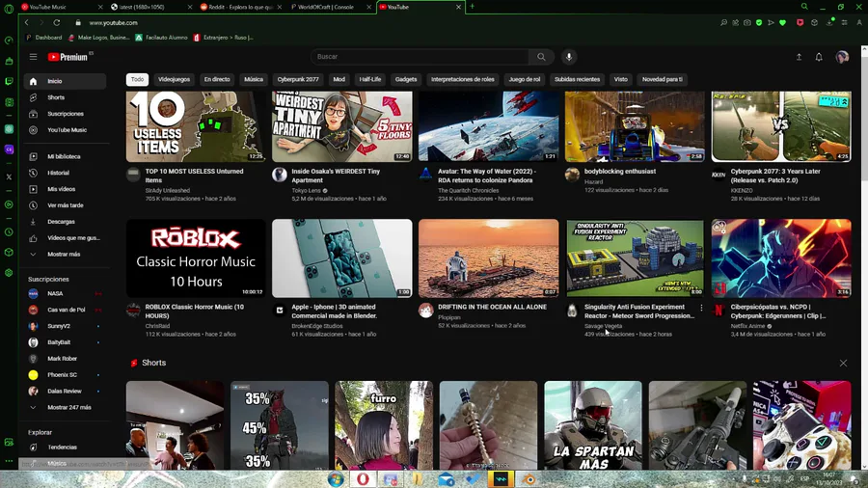
Task: Open Historial in the sidebar
Action: tap(65, 173)
